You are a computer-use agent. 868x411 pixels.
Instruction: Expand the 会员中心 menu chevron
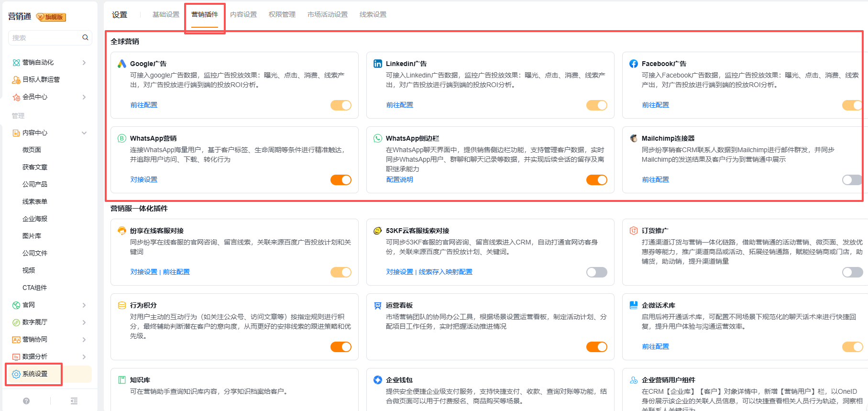pos(84,97)
